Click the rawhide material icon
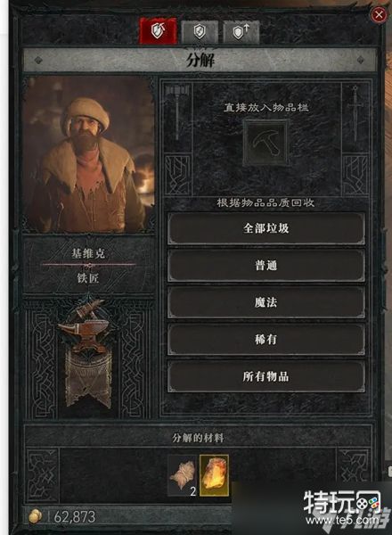 pos(183,475)
